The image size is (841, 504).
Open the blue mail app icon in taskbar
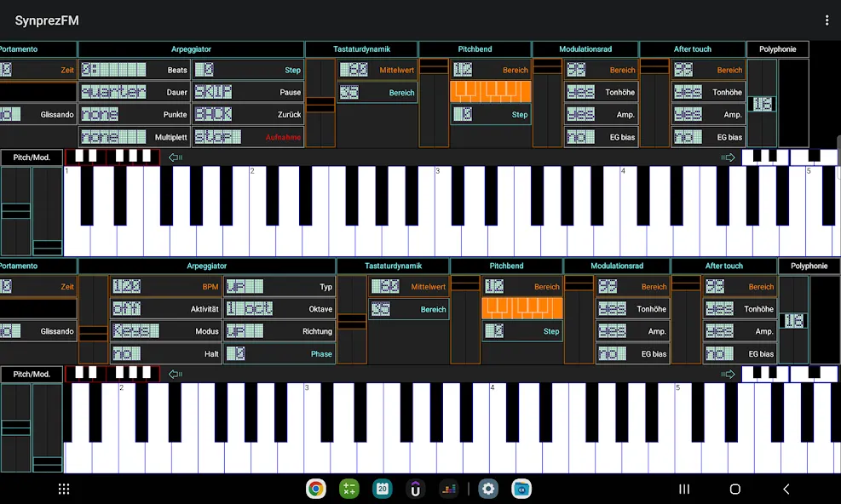[x=521, y=489]
